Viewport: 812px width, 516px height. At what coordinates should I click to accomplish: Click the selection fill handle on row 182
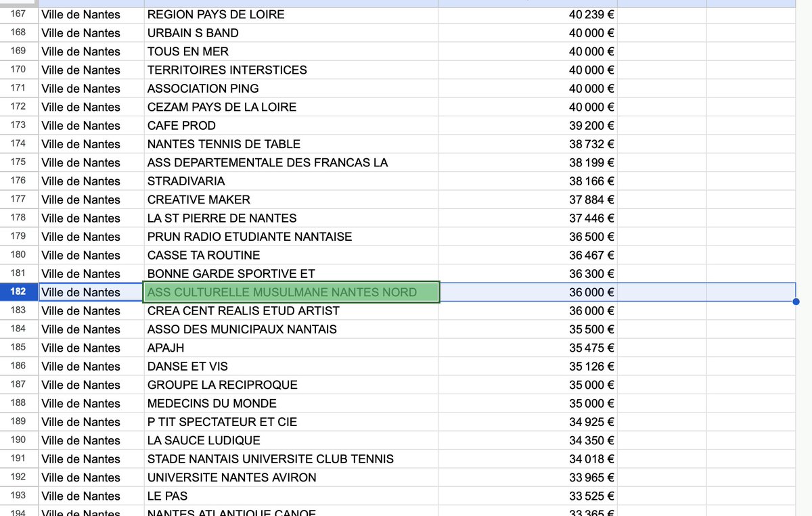tap(796, 302)
